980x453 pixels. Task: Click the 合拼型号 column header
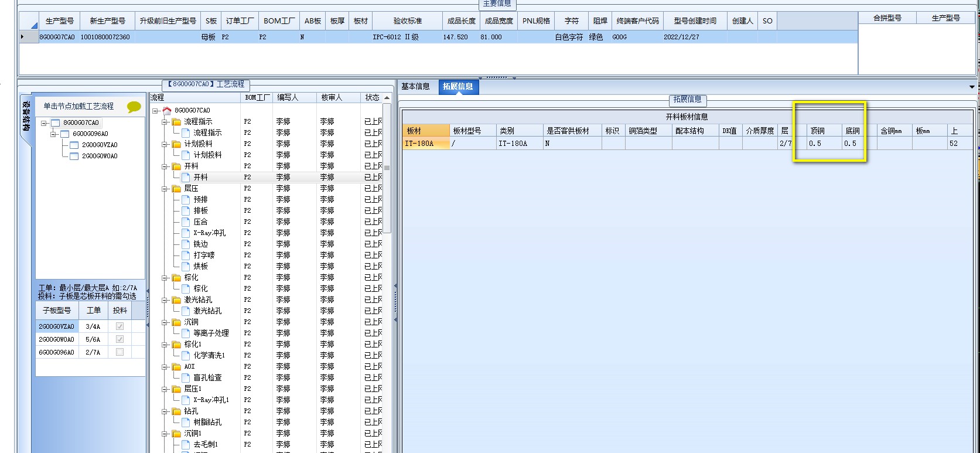pos(887,18)
